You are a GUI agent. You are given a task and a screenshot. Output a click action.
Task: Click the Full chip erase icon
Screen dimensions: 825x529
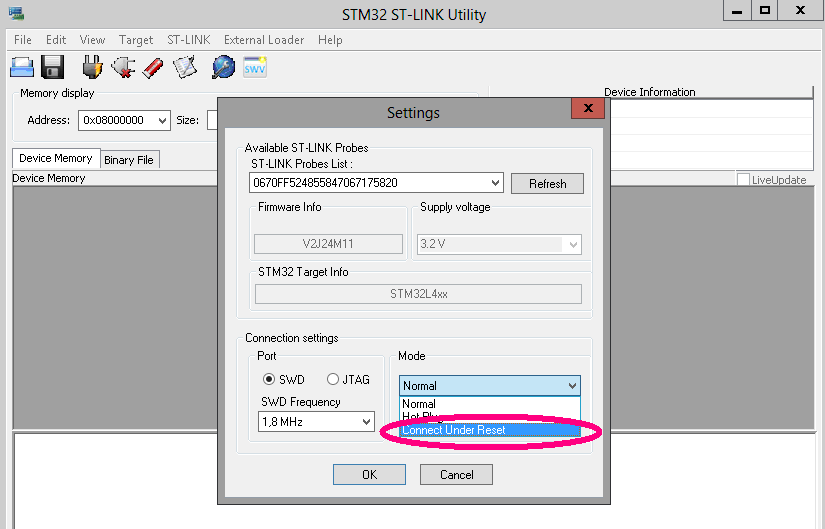153,68
